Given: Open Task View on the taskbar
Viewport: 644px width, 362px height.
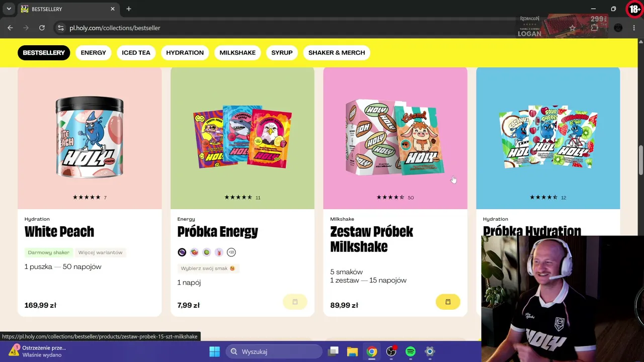Looking at the screenshot, I should 333,351.
